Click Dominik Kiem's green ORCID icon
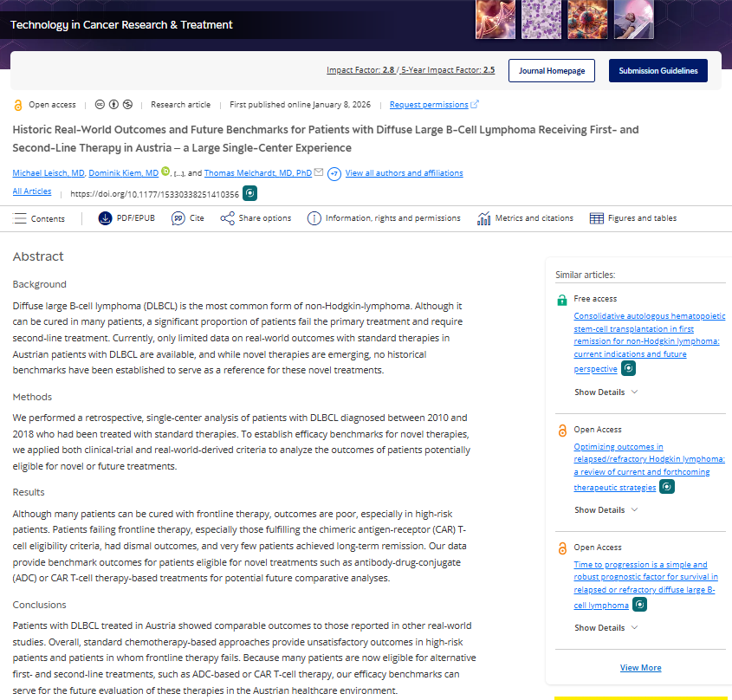The width and height of the screenshot is (732, 700). coord(165,172)
